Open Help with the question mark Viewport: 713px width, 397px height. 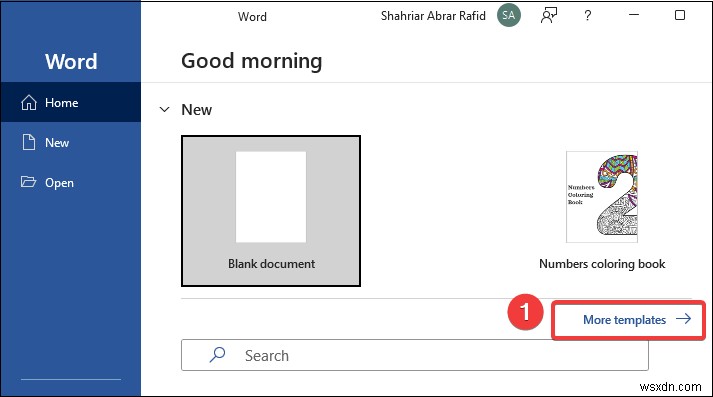click(587, 15)
